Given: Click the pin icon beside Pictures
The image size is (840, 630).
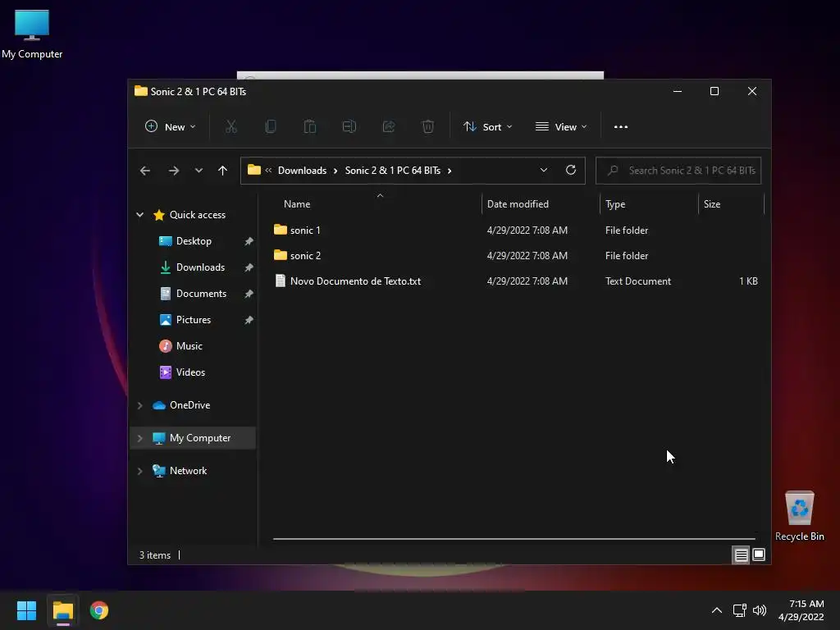Looking at the screenshot, I should [x=249, y=320].
